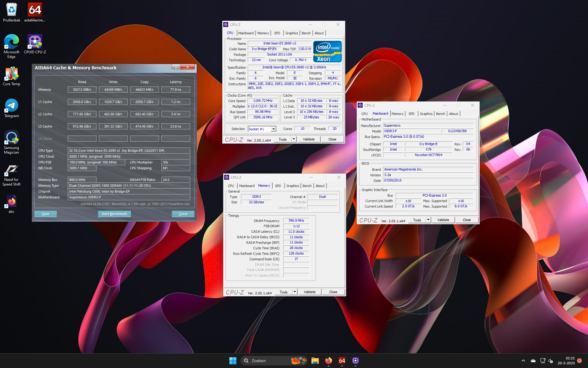Open the network display tray icon

coord(543,361)
